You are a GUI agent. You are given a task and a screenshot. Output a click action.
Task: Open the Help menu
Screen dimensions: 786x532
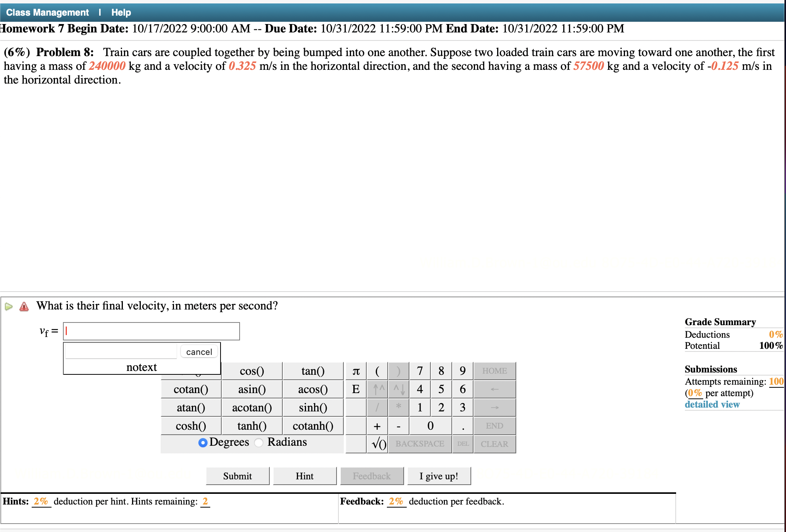tap(121, 12)
